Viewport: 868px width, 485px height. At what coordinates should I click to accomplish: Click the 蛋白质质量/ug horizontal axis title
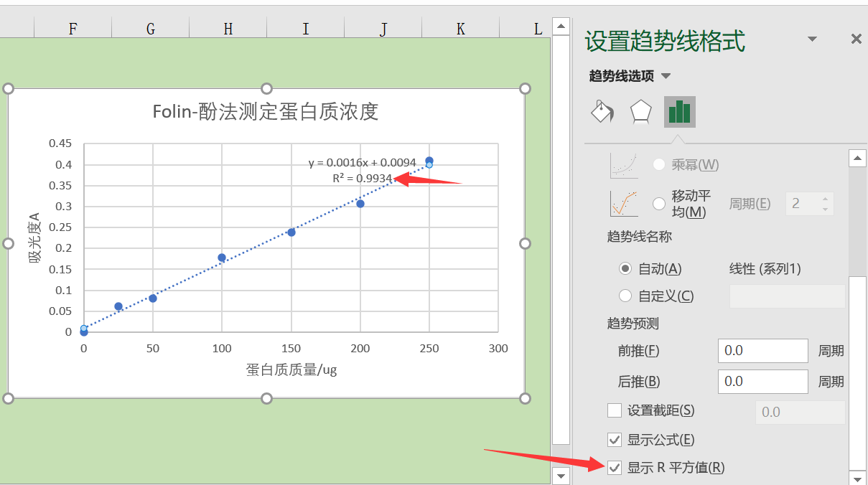[291, 369]
